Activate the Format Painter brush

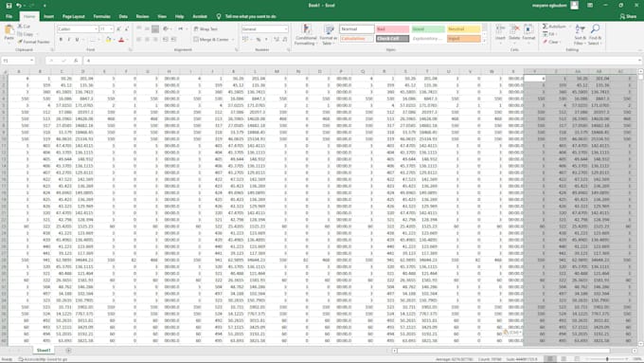coord(34,42)
